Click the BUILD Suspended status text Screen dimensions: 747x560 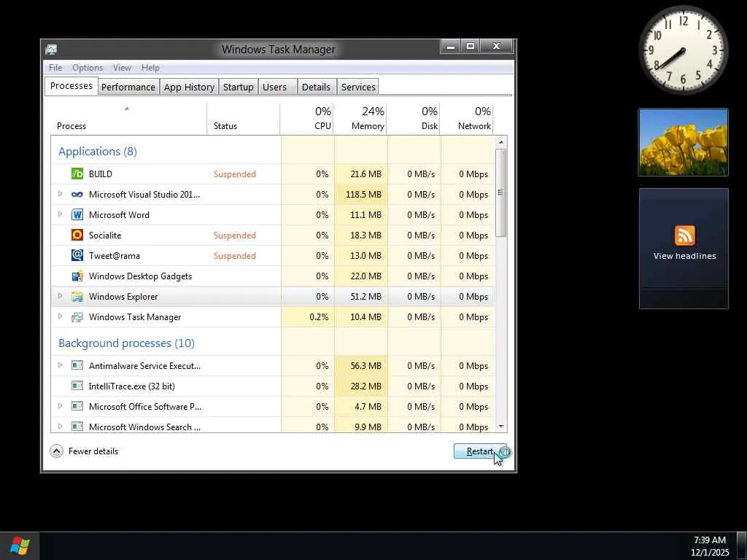click(234, 174)
